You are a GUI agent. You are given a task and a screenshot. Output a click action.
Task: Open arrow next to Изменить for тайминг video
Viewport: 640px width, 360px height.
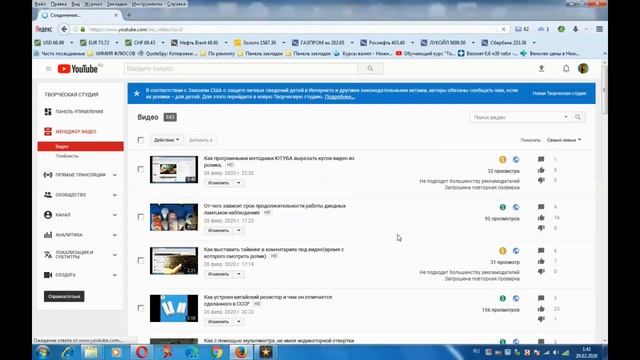tap(239, 274)
